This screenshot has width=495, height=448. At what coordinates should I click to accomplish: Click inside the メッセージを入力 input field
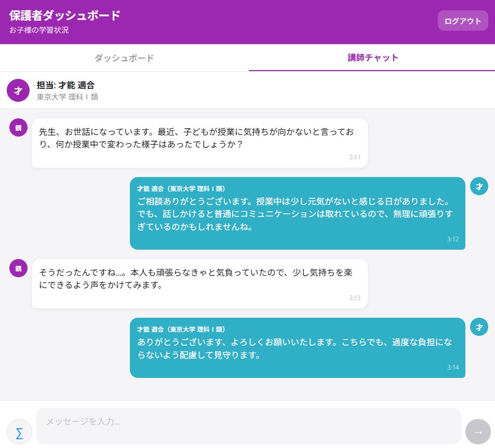(x=248, y=422)
